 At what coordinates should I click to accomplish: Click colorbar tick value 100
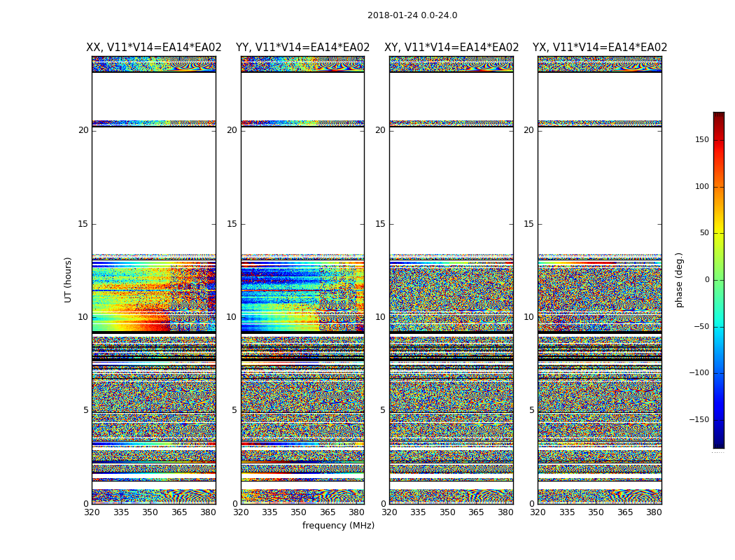[702, 186]
